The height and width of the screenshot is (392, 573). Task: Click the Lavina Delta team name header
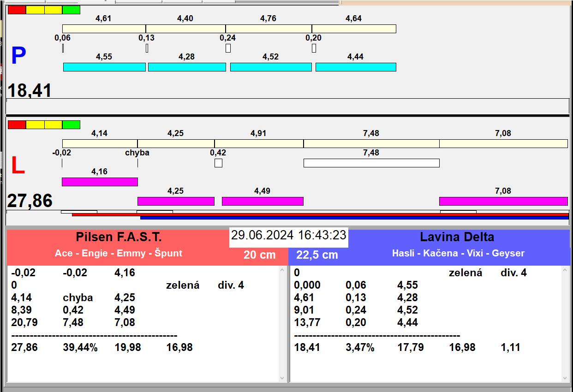pos(457,237)
